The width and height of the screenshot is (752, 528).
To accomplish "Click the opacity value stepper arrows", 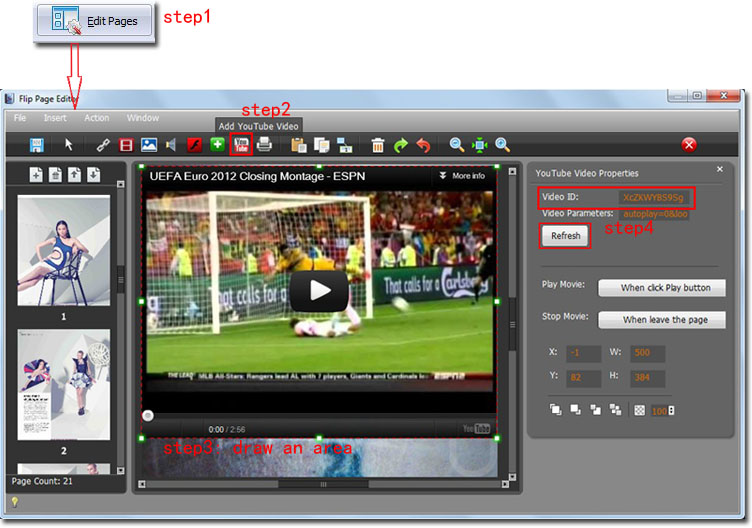I will pos(671,411).
